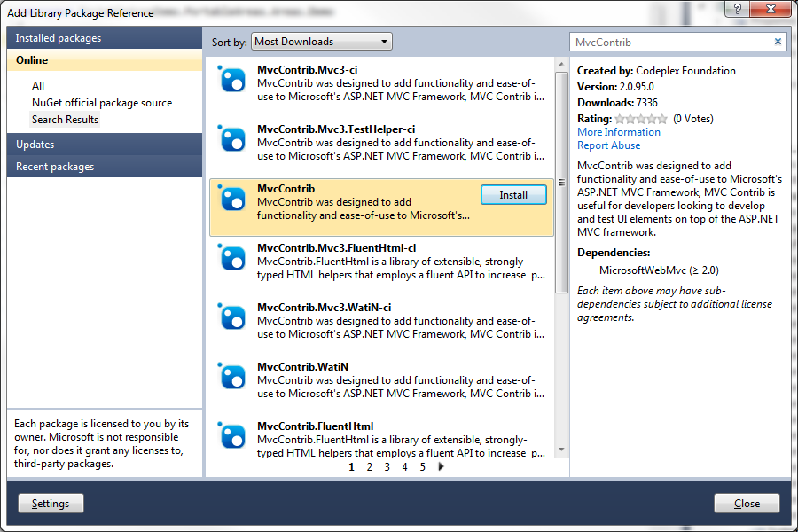Click the selected MvcContrib package icon
Image resolution: width=798 pixels, height=532 pixels.
click(x=232, y=199)
